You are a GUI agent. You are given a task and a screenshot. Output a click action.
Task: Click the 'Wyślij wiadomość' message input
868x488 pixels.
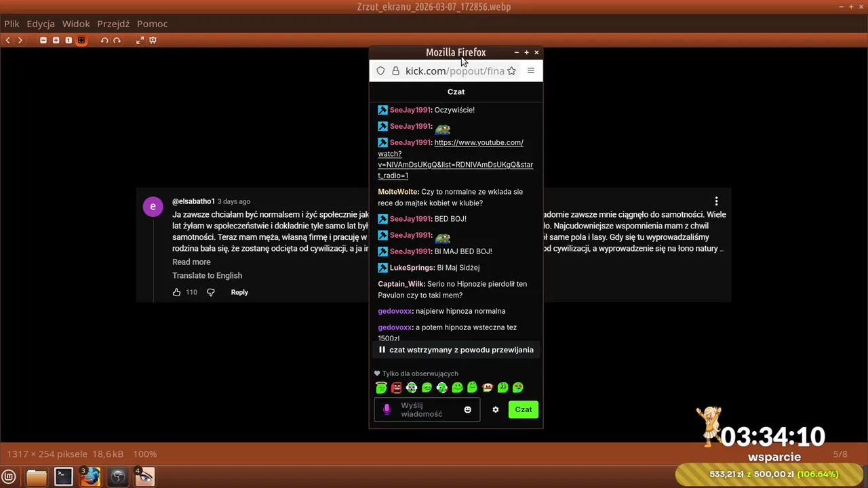(x=429, y=409)
